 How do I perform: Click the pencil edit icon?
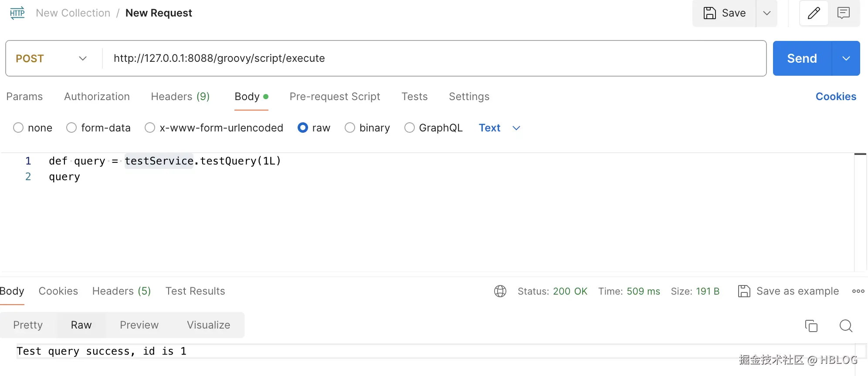point(814,13)
